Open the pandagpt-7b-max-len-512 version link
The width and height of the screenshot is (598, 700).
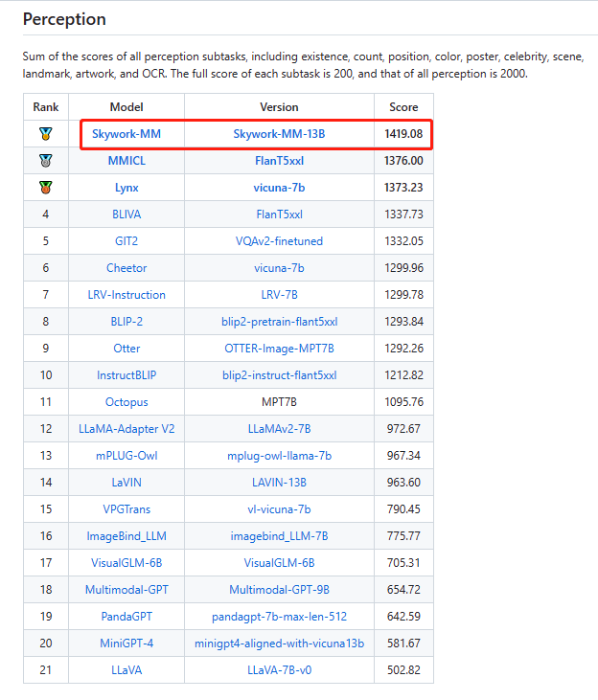(x=279, y=617)
